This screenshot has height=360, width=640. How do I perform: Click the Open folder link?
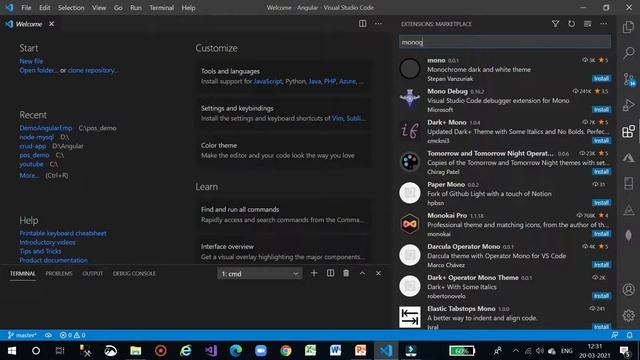38,70
